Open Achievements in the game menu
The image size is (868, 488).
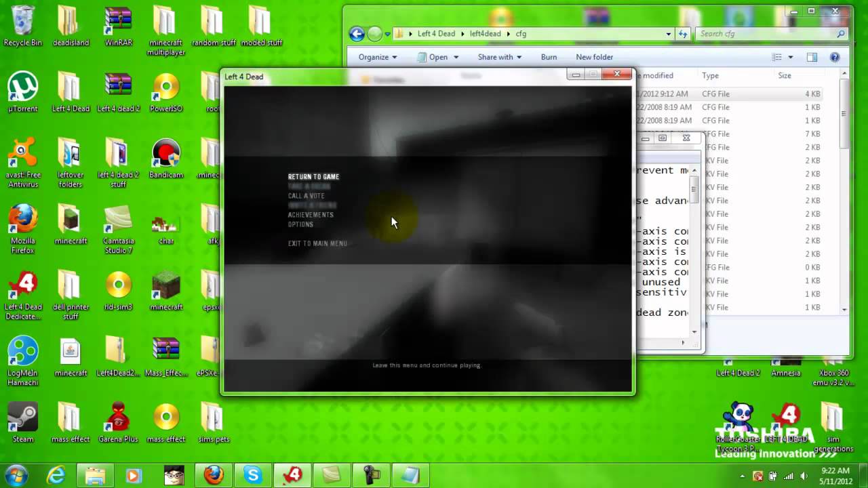[x=311, y=215]
